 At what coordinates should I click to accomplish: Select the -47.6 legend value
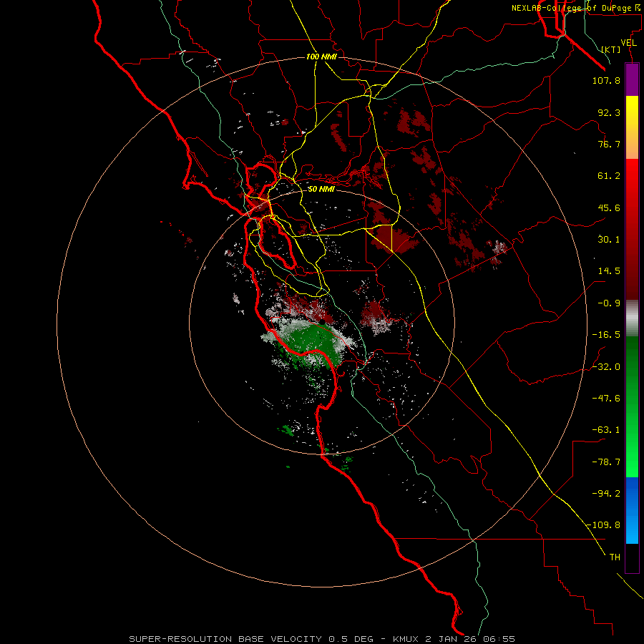click(x=606, y=399)
